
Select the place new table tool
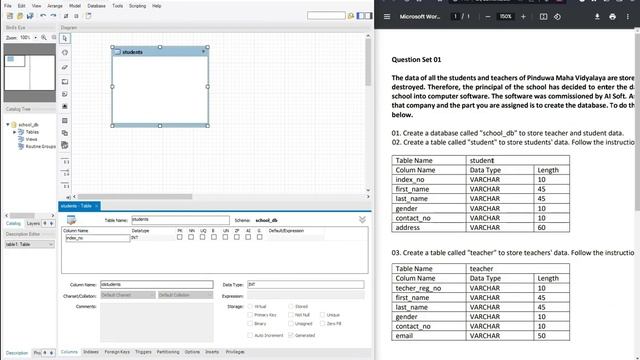click(65, 121)
